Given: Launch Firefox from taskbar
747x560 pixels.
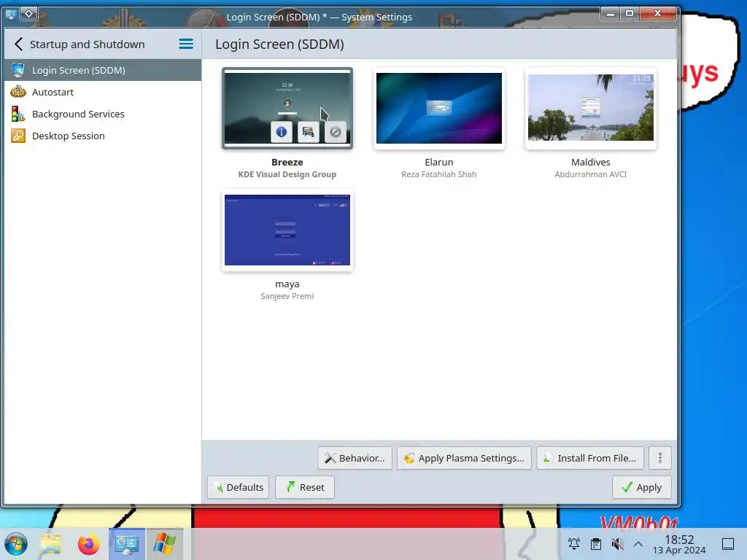Looking at the screenshot, I should tap(88, 544).
